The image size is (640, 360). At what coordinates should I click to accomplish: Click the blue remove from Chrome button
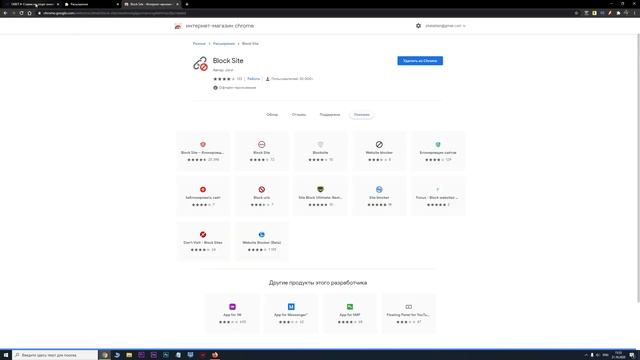point(420,61)
